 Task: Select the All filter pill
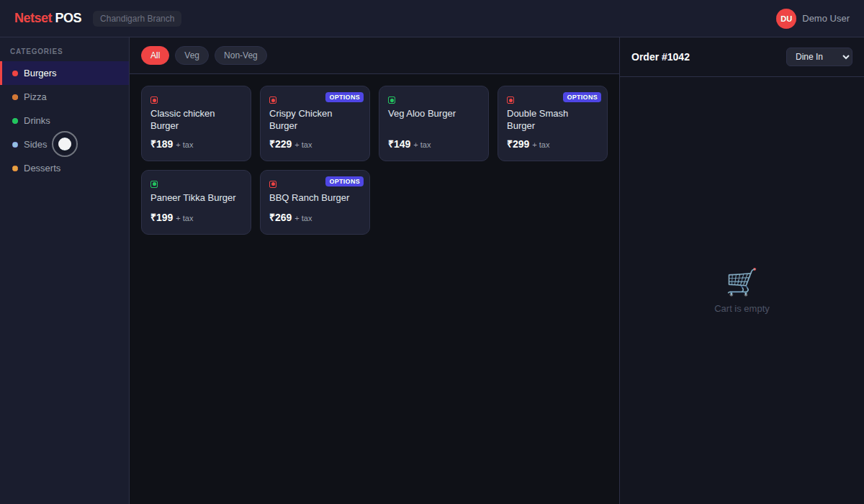(155, 55)
